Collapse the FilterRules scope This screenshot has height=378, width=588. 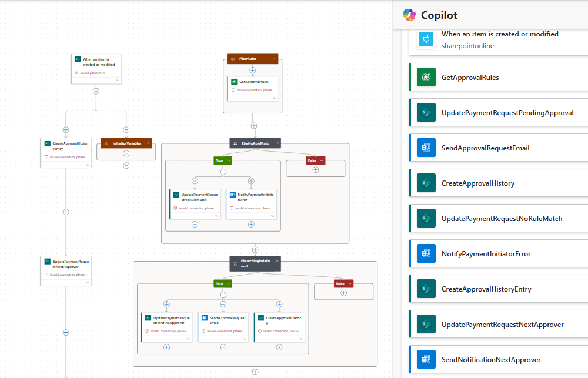pos(275,59)
